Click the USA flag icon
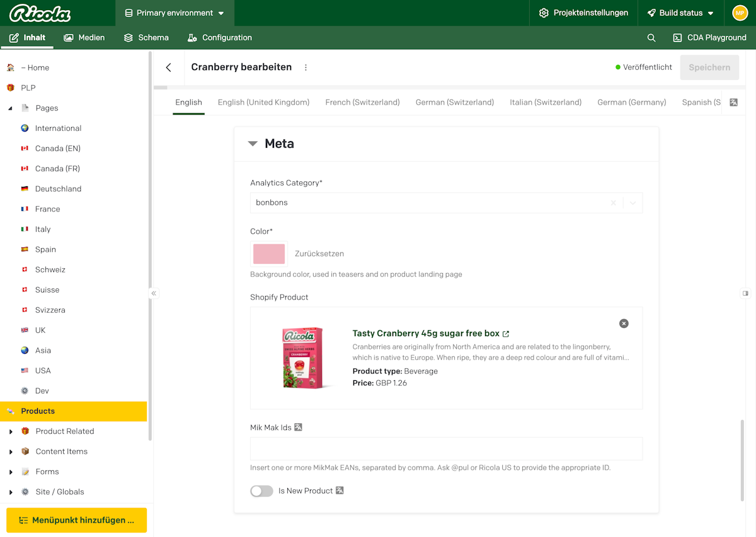 [x=25, y=370]
